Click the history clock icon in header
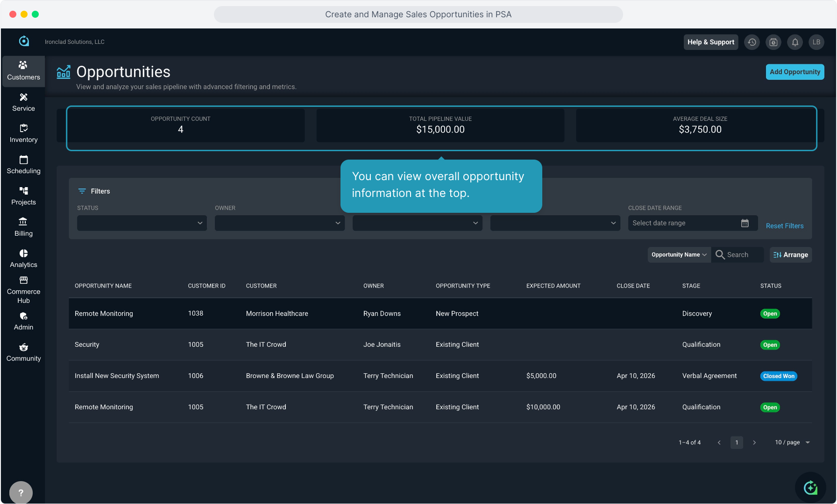The width and height of the screenshot is (837, 504). [x=752, y=42]
